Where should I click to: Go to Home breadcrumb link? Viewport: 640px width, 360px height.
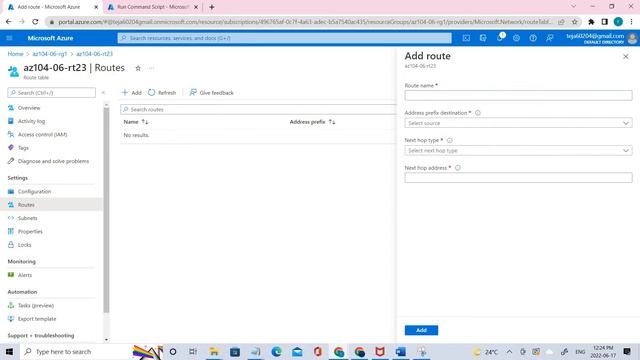pyautogui.click(x=16, y=54)
